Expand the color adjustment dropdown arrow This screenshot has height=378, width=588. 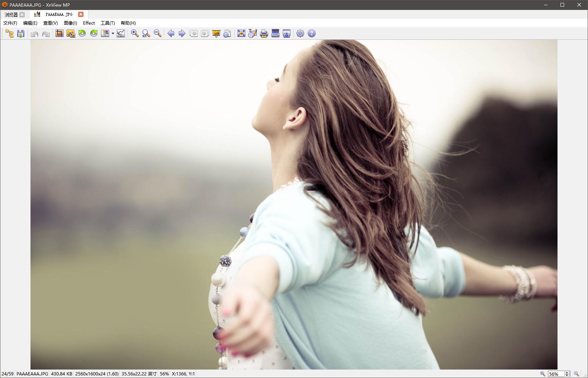pos(113,33)
